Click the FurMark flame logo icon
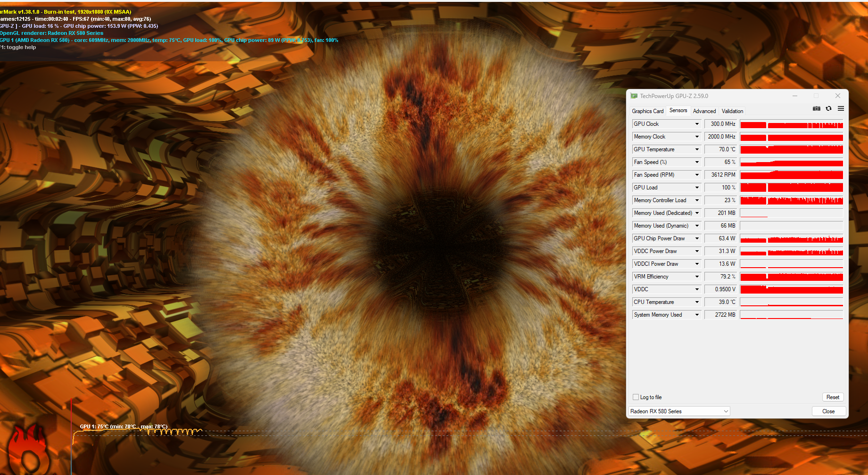The image size is (868, 475). 28,450
